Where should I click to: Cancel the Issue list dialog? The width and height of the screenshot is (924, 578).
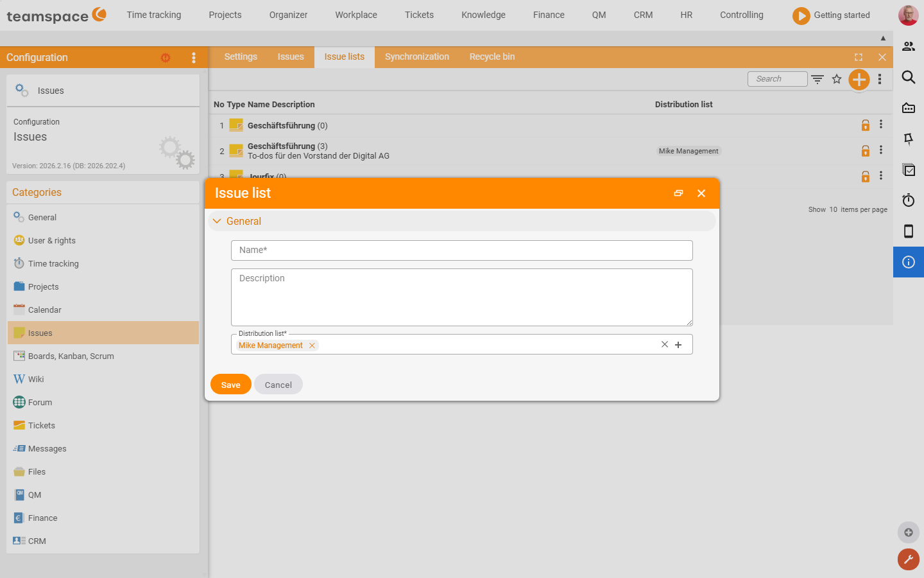pos(278,385)
